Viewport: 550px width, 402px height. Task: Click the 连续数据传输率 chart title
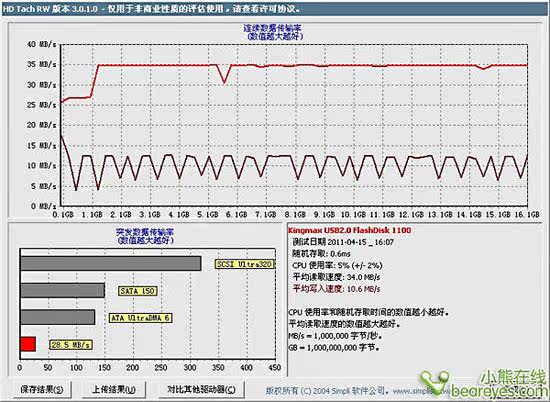(273, 28)
